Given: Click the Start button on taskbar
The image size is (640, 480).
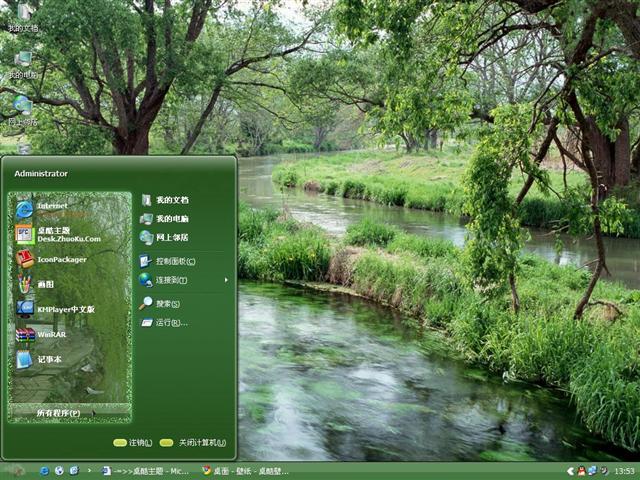Looking at the screenshot, I should [16, 471].
